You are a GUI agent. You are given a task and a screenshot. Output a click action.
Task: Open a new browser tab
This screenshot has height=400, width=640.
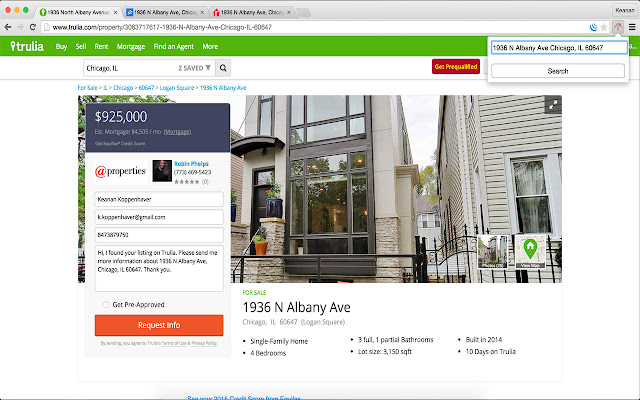pos(303,13)
